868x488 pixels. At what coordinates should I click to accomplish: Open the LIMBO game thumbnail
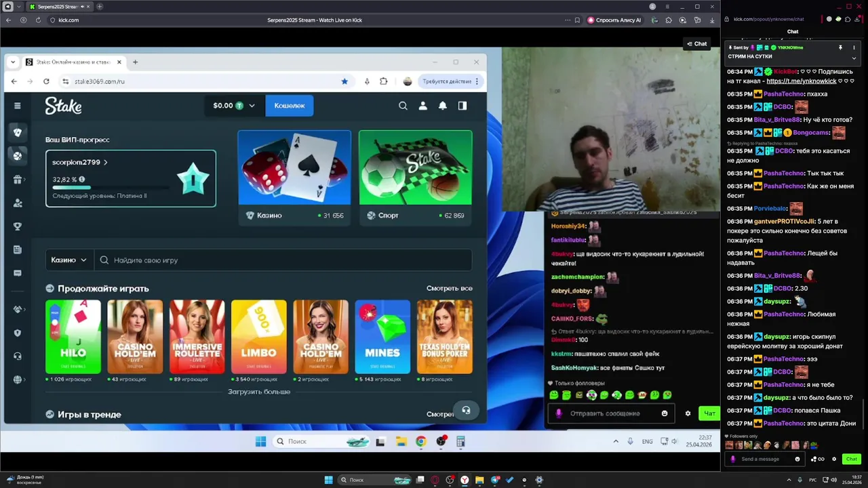(258, 337)
